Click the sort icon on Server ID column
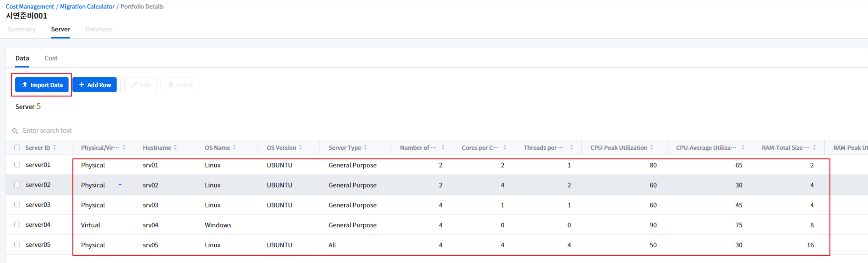The image size is (868, 263). [x=55, y=147]
